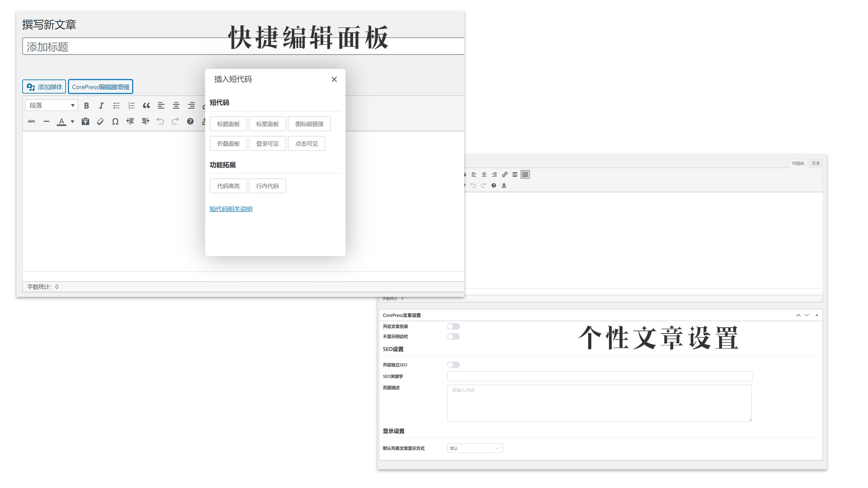Enable the 开启文章目录 switch
868x488 pixels.
coord(453,326)
